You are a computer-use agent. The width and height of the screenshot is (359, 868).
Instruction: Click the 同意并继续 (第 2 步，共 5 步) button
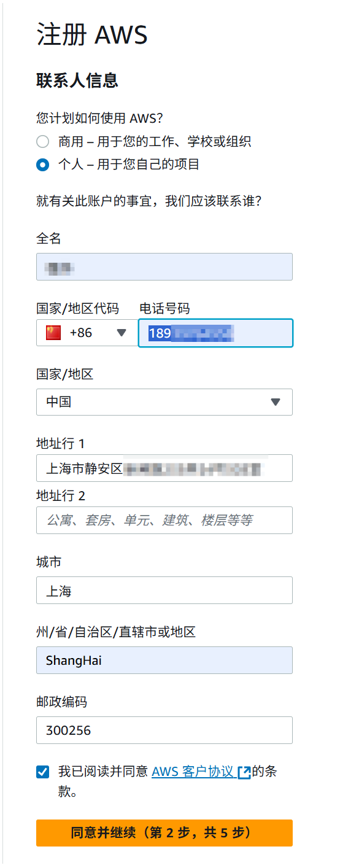coord(164,833)
